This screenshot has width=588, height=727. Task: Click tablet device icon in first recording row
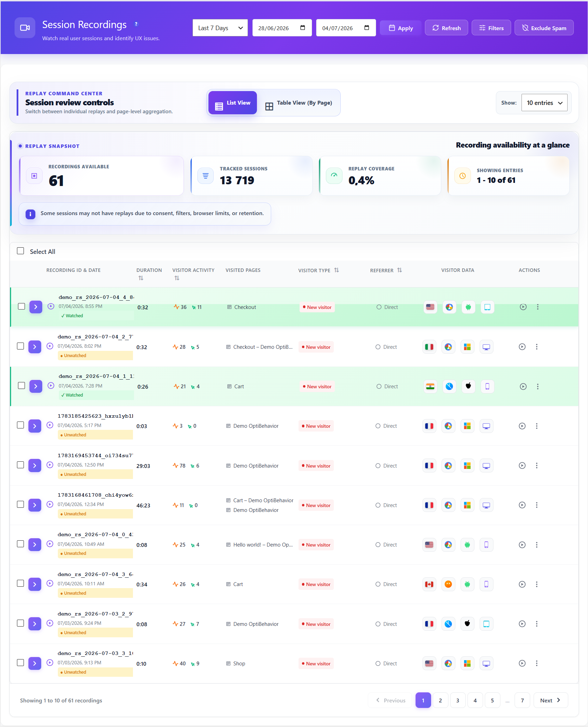[x=487, y=307]
